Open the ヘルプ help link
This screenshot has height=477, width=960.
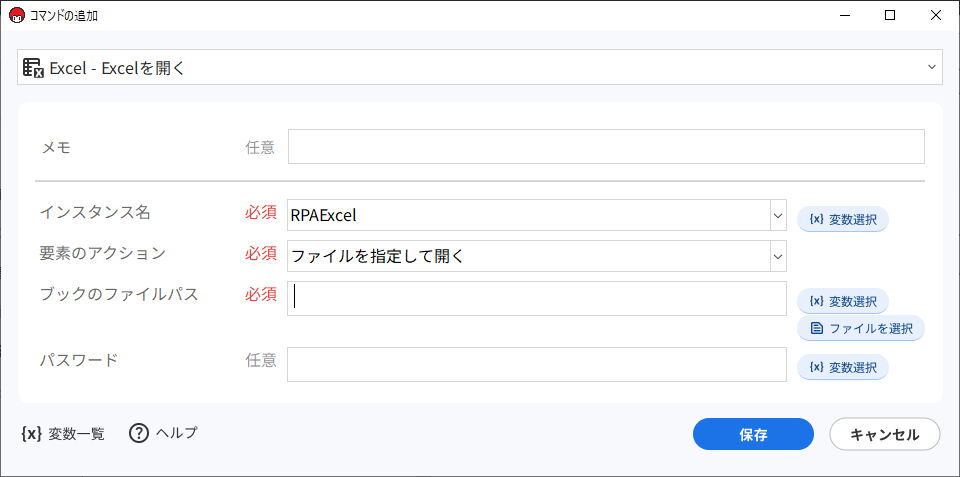176,434
